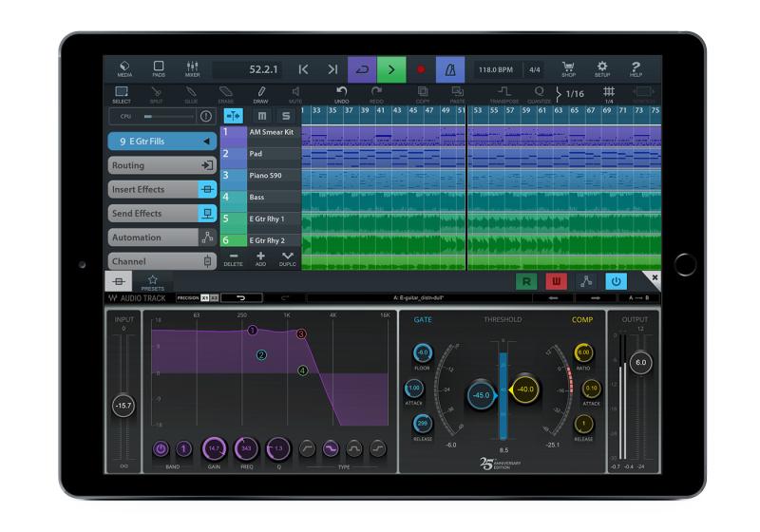The height and width of the screenshot is (532, 760).
Task: Expand the Channel section
Action: [x=163, y=260]
